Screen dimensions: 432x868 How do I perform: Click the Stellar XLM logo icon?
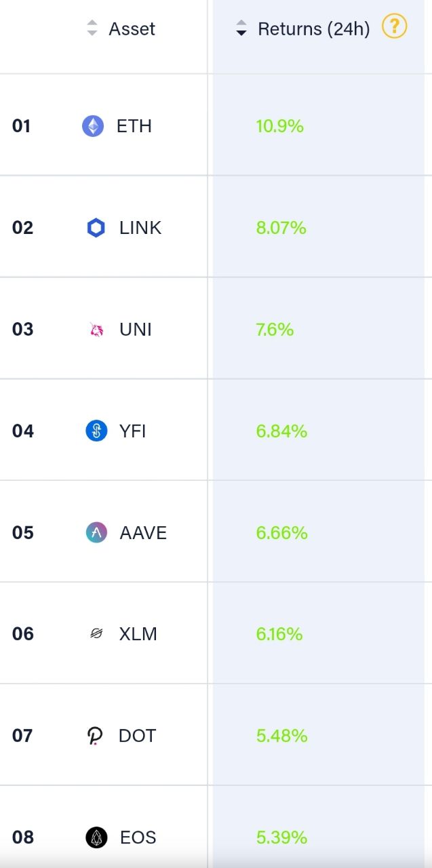click(96, 634)
